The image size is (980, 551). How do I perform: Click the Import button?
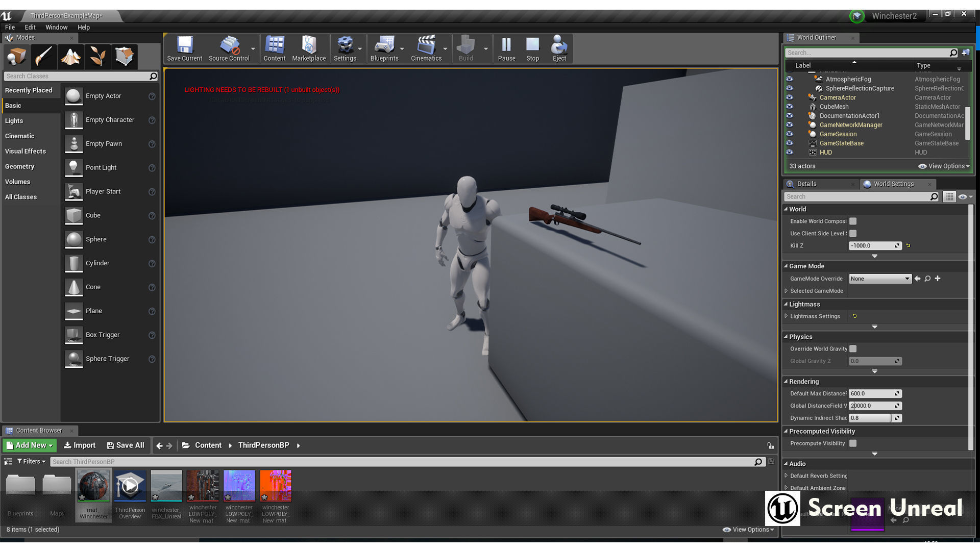coord(80,445)
